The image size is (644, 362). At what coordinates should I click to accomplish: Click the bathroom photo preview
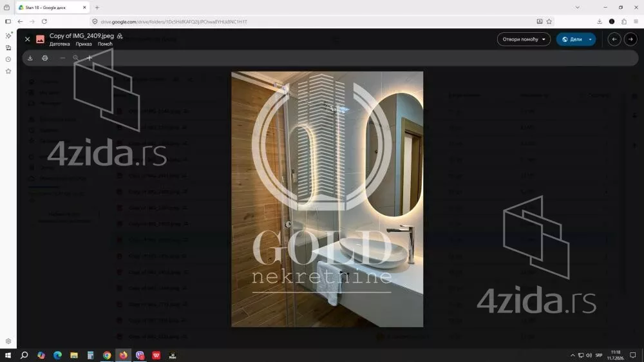click(x=327, y=199)
